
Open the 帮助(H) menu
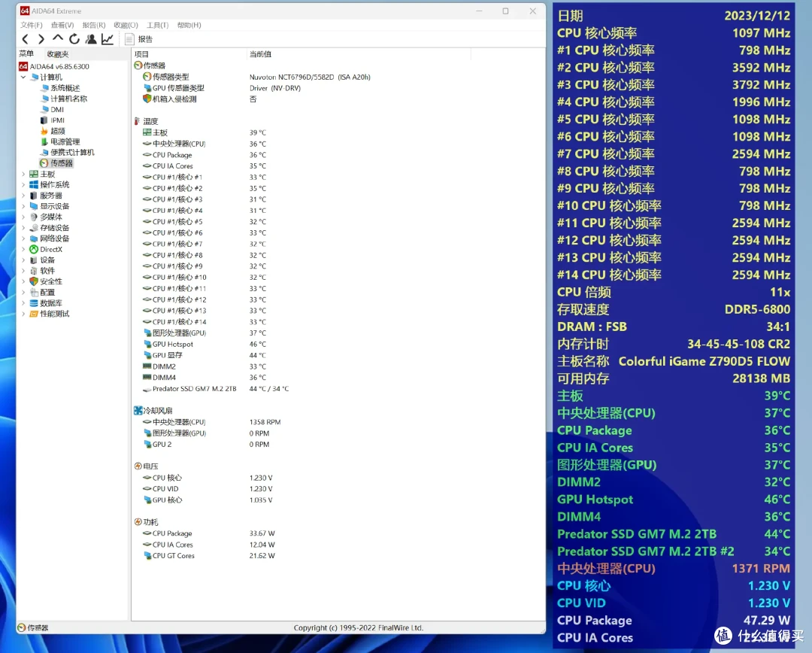tap(189, 25)
